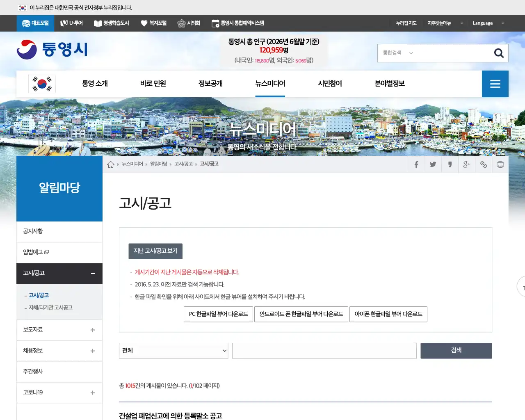Download 아이폰 한글파일 뷰어
This screenshot has width=525, height=420.
click(x=388, y=314)
